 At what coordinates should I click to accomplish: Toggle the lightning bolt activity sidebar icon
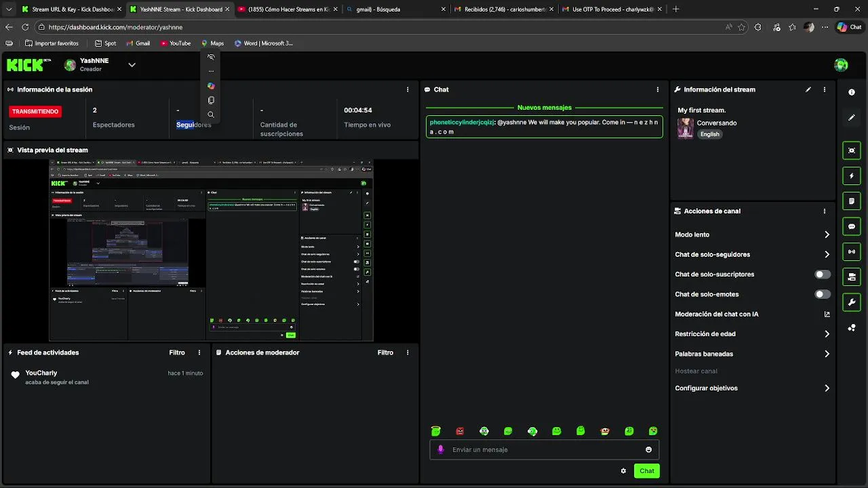[852, 176]
